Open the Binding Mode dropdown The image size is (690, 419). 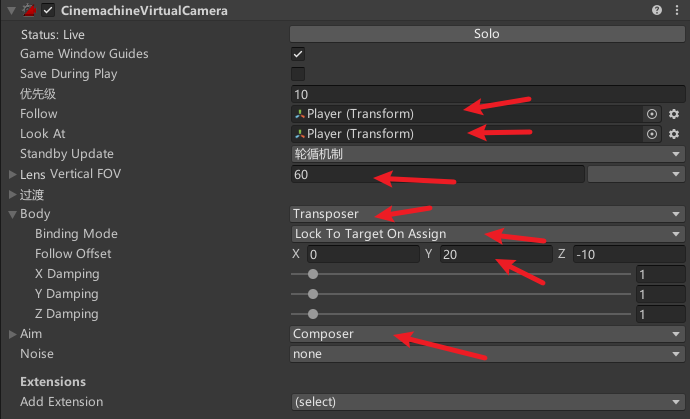pyautogui.click(x=488, y=234)
